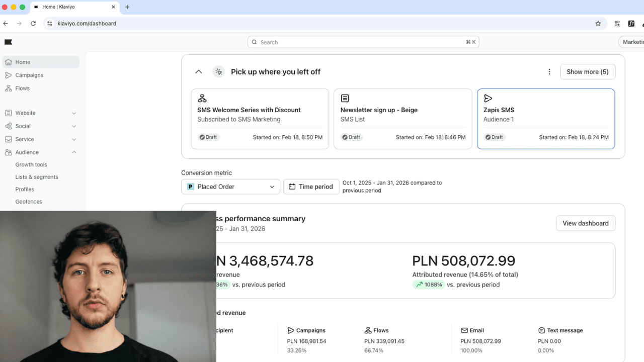Open the three-dot options menu

pos(549,72)
